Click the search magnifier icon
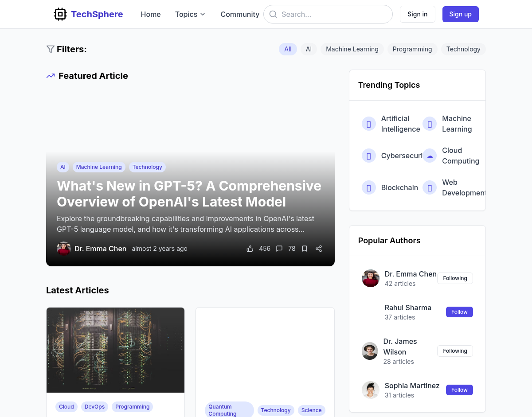 [x=273, y=14]
